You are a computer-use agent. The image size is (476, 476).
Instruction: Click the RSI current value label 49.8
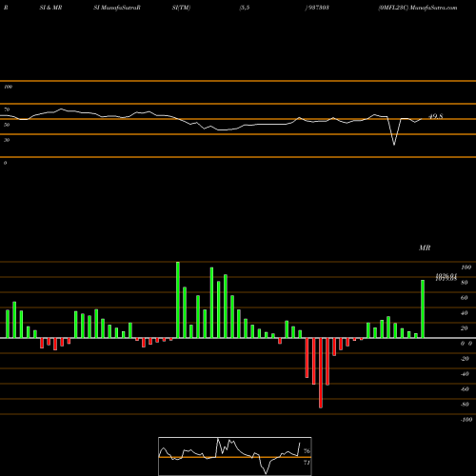pyautogui.click(x=436, y=116)
